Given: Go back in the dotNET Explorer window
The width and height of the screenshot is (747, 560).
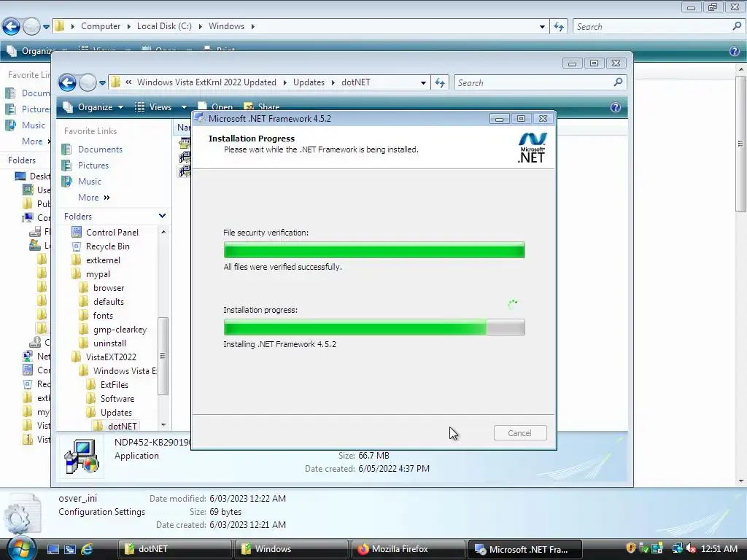Looking at the screenshot, I should coord(67,83).
